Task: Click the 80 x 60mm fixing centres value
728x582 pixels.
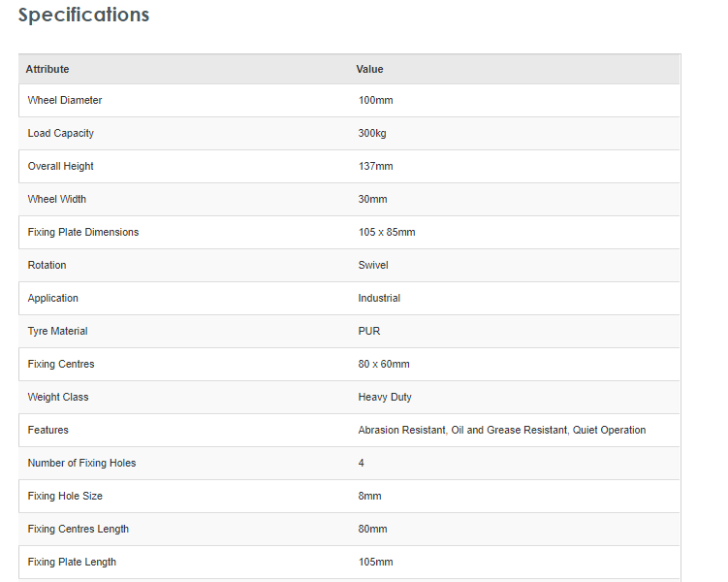Action: point(384,364)
